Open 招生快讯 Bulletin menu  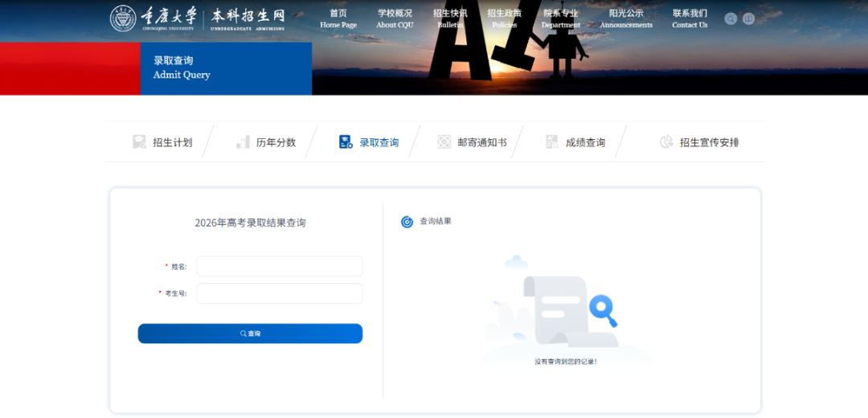click(x=450, y=18)
